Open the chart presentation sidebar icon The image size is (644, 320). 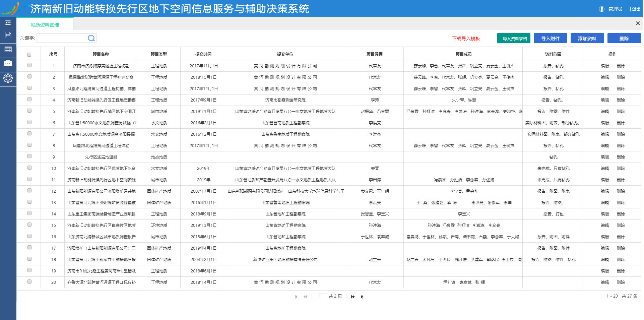tap(8, 64)
